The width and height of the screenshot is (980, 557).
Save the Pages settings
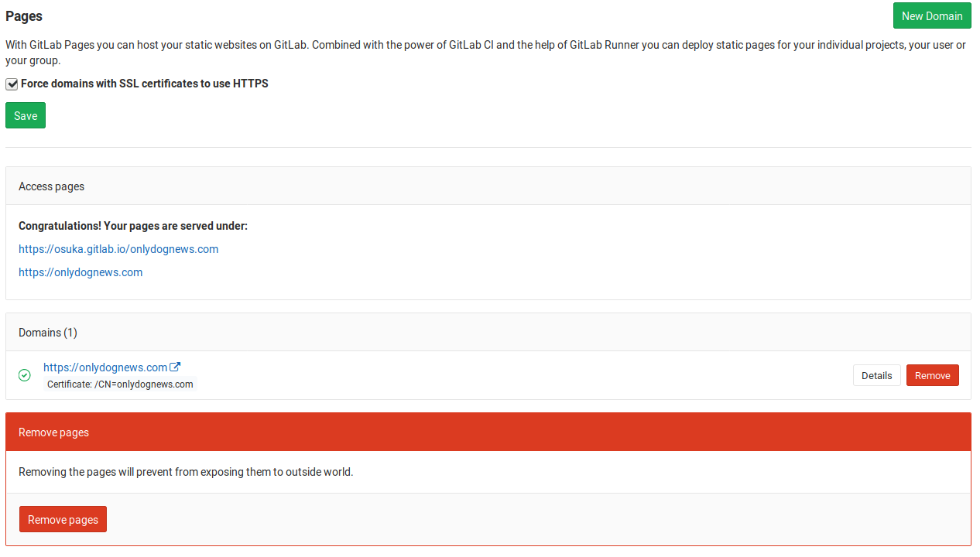[26, 115]
